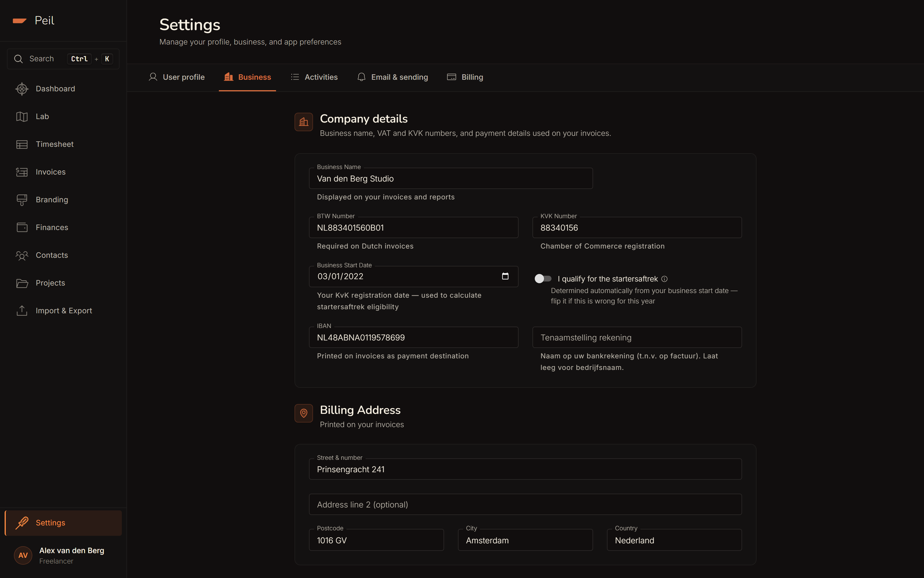Click the Business Start Date value 03/01/2022

pyautogui.click(x=340, y=276)
